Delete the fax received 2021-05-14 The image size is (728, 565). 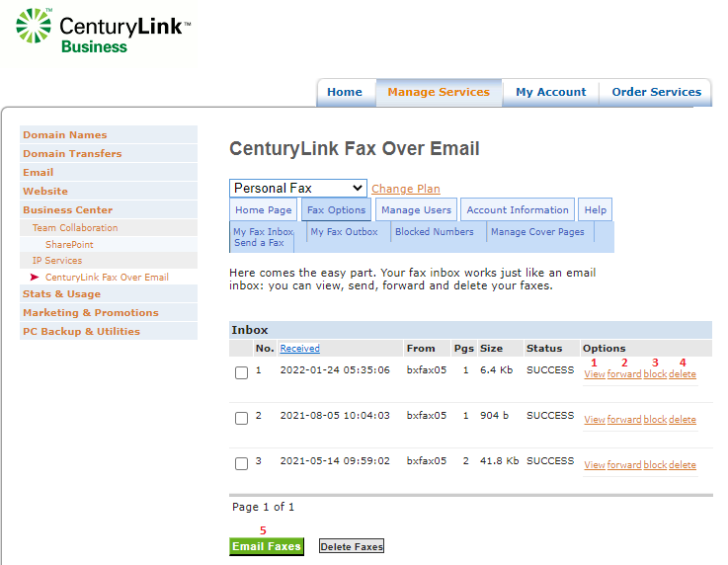(682, 465)
